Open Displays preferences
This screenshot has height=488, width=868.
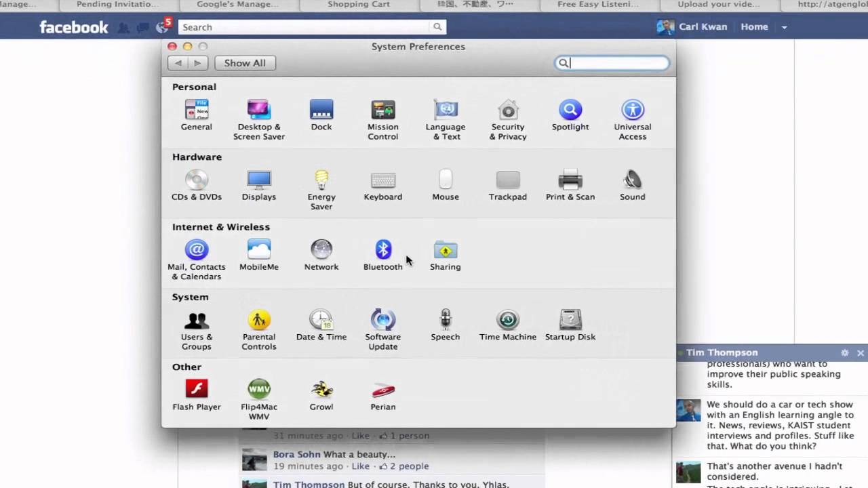click(259, 185)
